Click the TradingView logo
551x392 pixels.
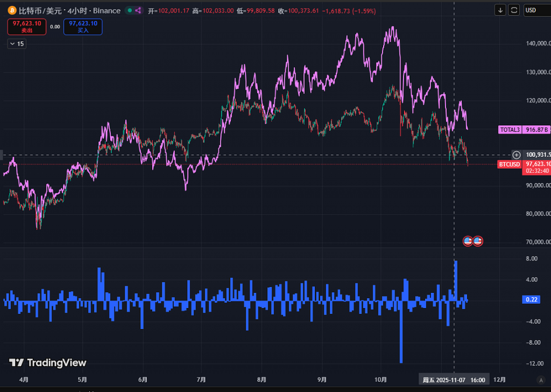[48, 363]
